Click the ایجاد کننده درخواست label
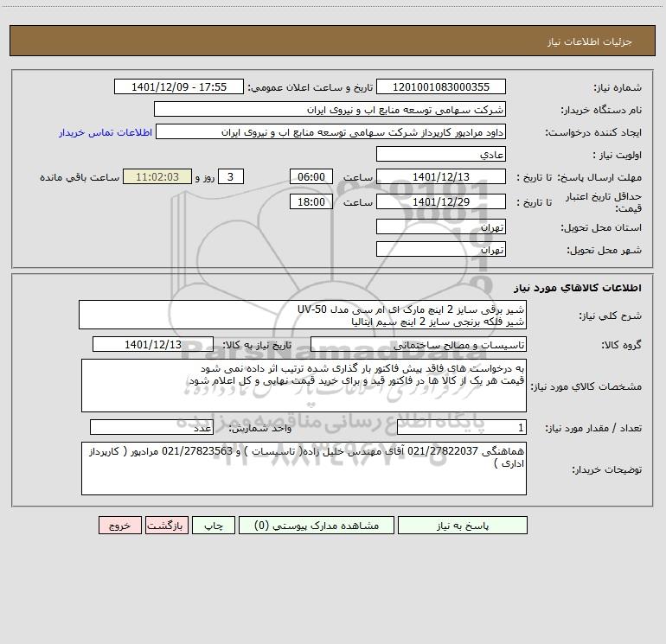 [x=593, y=133]
